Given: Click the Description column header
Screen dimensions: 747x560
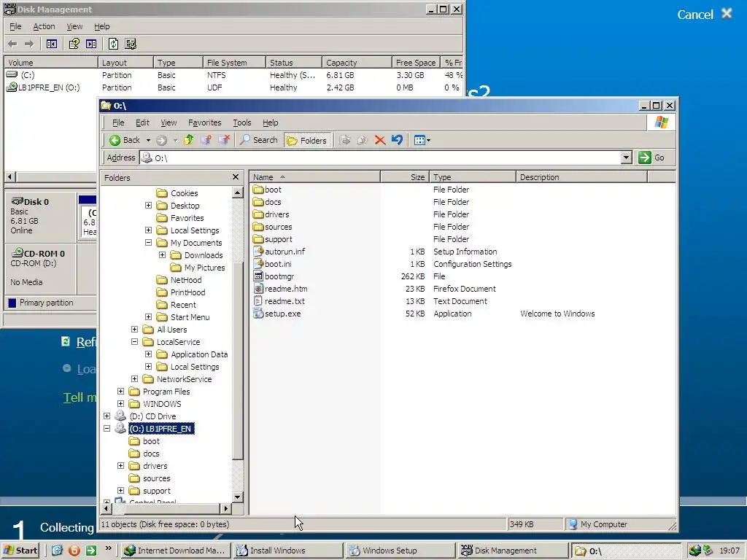Looking at the screenshot, I should [x=581, y=177].
